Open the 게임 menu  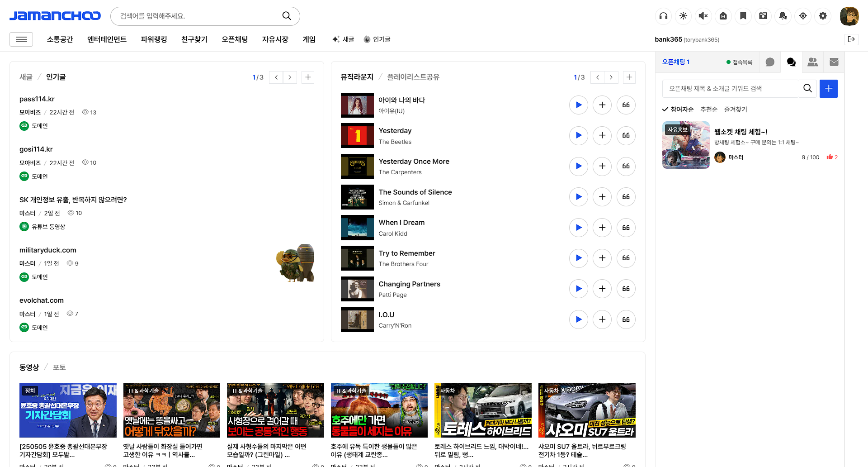pos(309,39)
